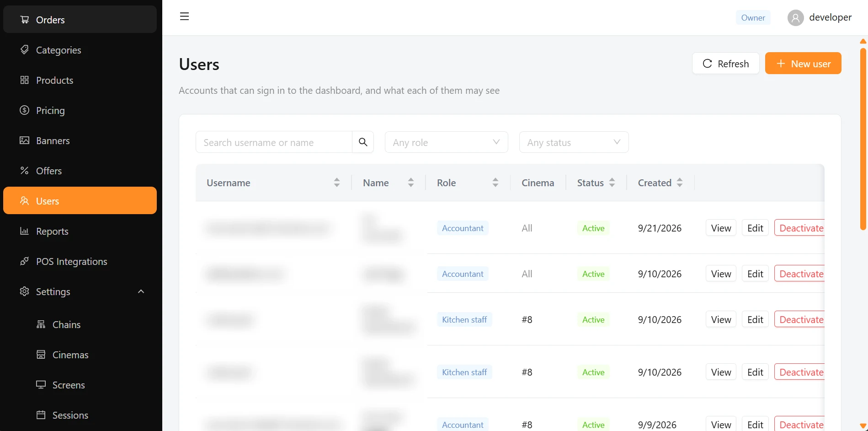Screen dimensions: 868x431
Task: Click the Cinema column header
Action: (x=538, y=183)
